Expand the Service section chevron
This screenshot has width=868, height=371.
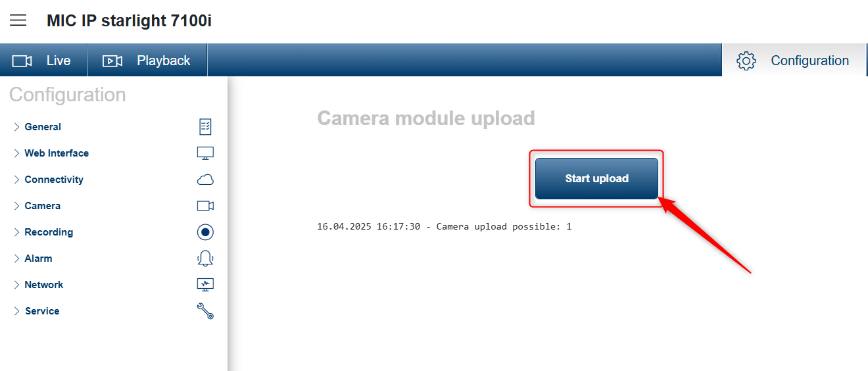(x=16, y=311)
